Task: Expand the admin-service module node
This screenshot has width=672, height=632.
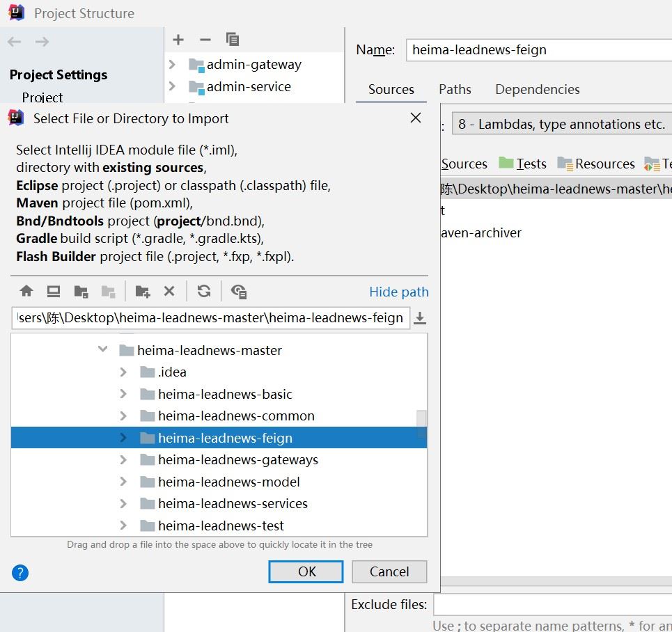Action: (x=172, y=86)
